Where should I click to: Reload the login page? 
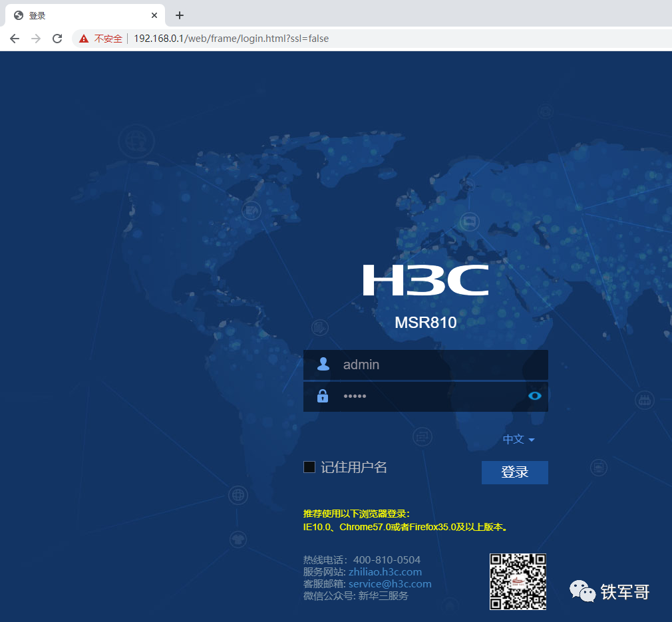(x=57, y=39)
